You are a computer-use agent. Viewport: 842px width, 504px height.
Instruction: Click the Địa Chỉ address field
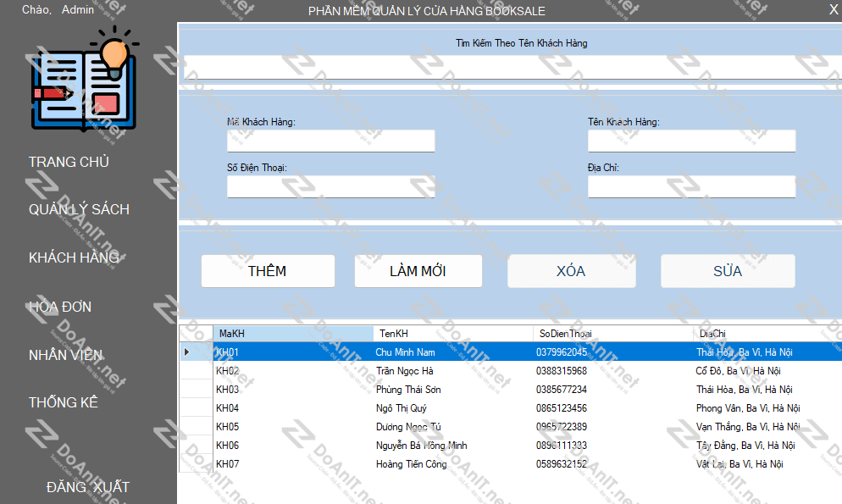691,187
